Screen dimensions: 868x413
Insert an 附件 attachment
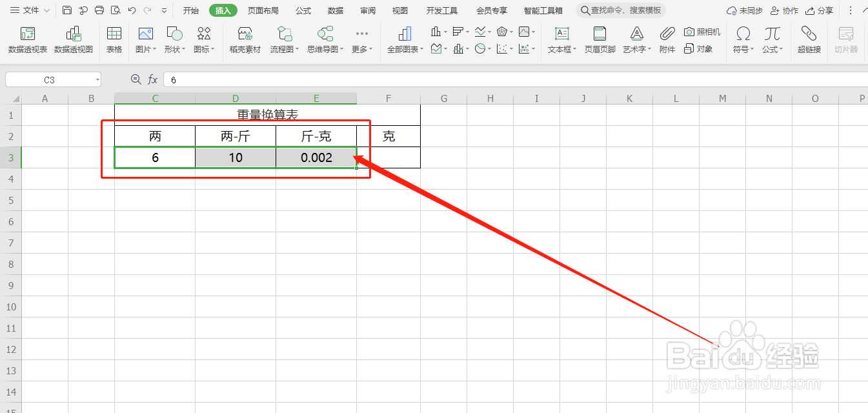click(667, 39)
